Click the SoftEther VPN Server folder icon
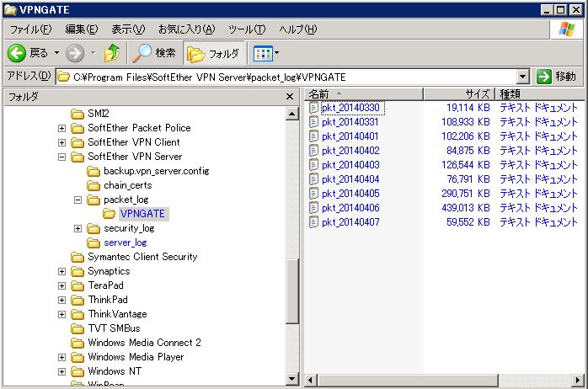Screen dimensions: 588x389 pyautogui.click(x=78, y=157)
